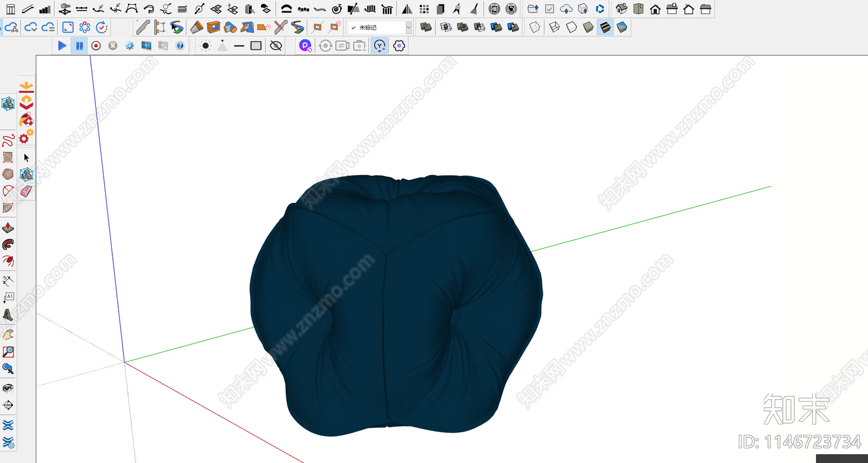The width and height of the screenshot is (868, 463).
Task: Select the Arc drawing tool
Action: pos(8,191)
